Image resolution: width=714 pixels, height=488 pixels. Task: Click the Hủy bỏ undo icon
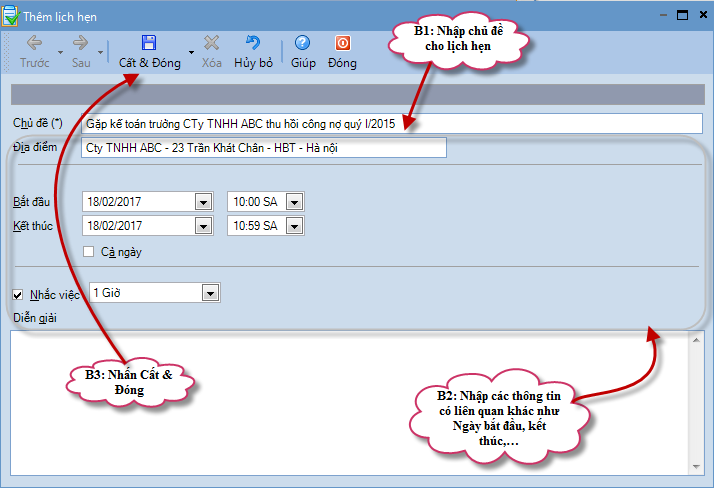(x=253, y=43)
